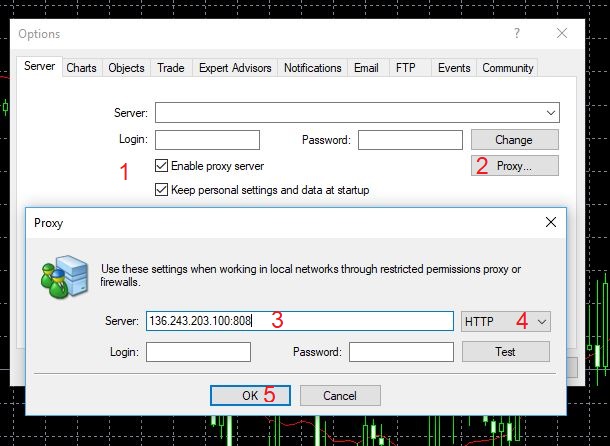Close the Proxy dialog
This screenshot has height=446, width=610.
[551, 222]
